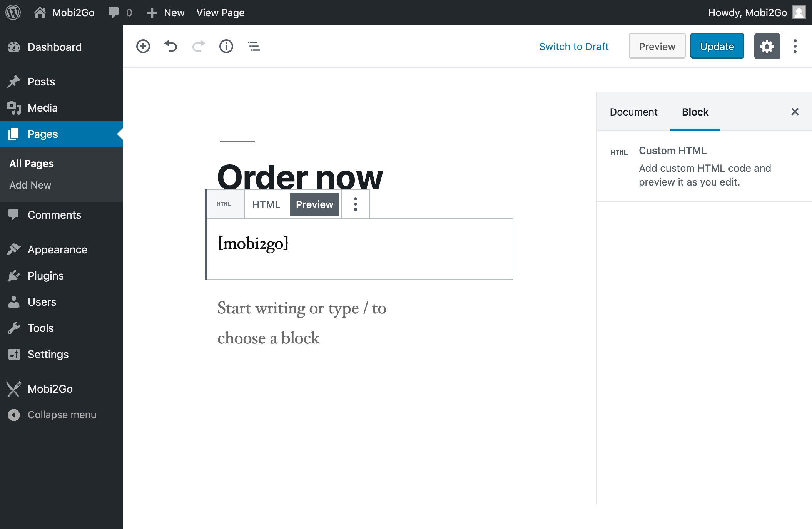812x529 pixels.
Task: Switch to the Document tab
Action: (633, 112)
